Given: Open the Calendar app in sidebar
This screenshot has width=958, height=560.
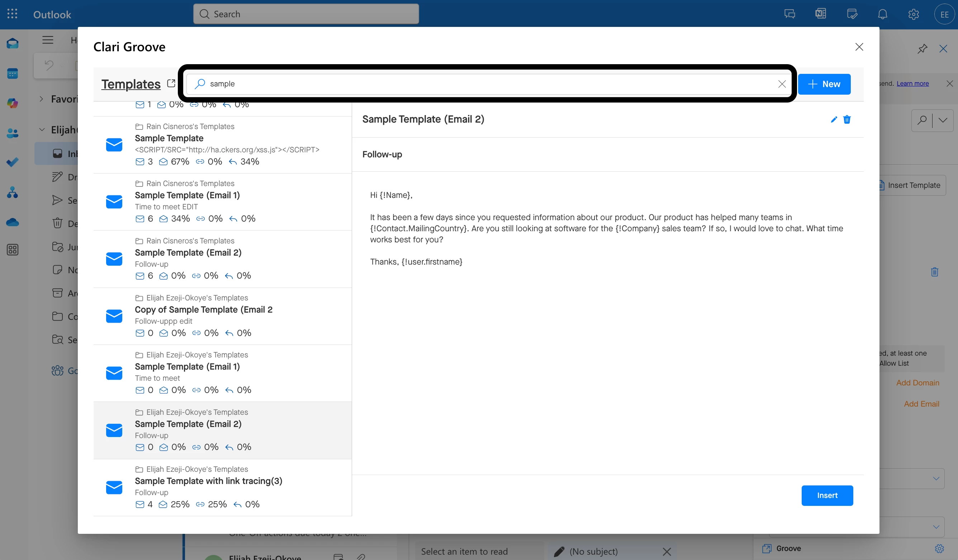Looking at the screenshot, I should [x=12, y=73].
